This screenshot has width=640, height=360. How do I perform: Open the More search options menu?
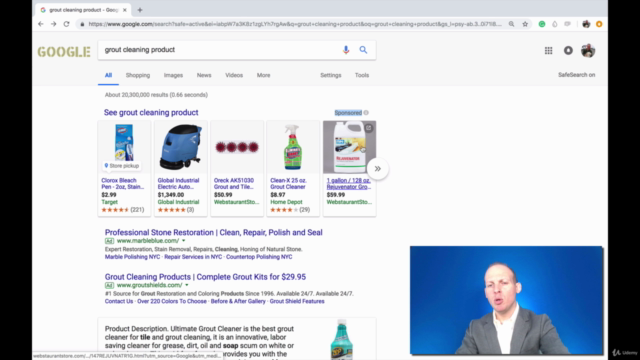click(x=264, y=75)
